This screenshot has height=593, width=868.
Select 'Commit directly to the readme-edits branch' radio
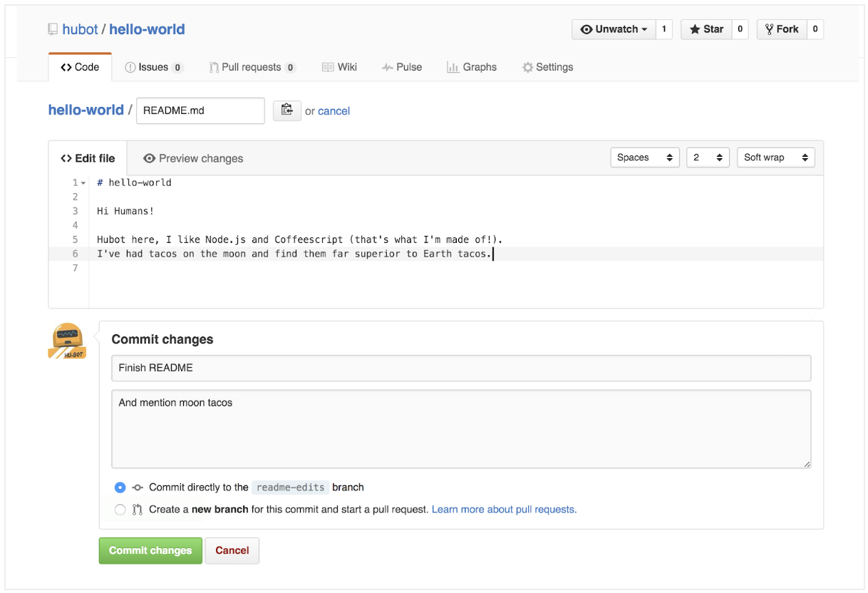[x=120, y=488]
